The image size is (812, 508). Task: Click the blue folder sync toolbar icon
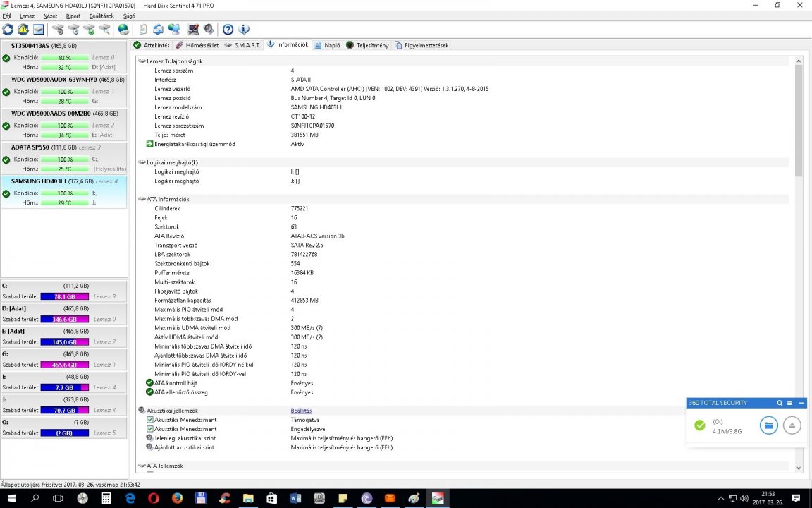(159, 30)
